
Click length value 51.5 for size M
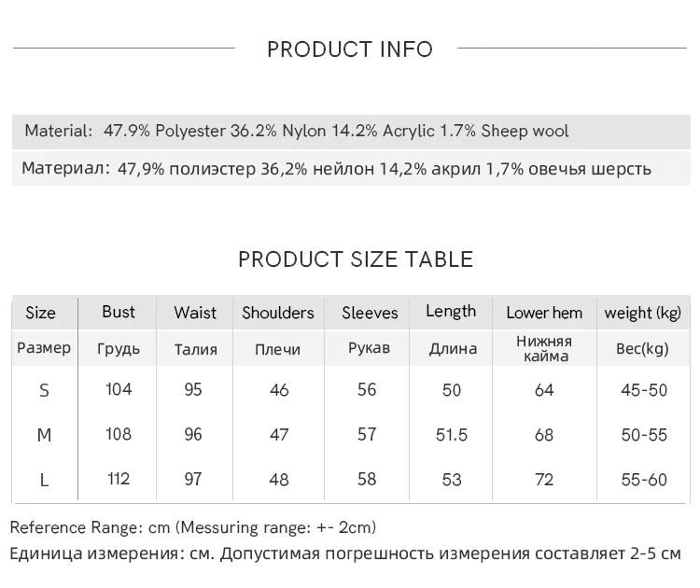click(452, 435)
